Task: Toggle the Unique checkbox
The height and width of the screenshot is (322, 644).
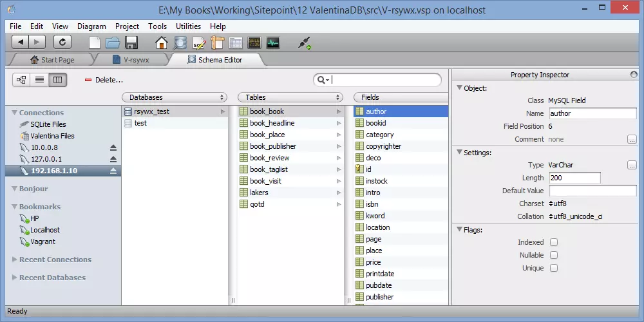Action: (x=554, y=268)
